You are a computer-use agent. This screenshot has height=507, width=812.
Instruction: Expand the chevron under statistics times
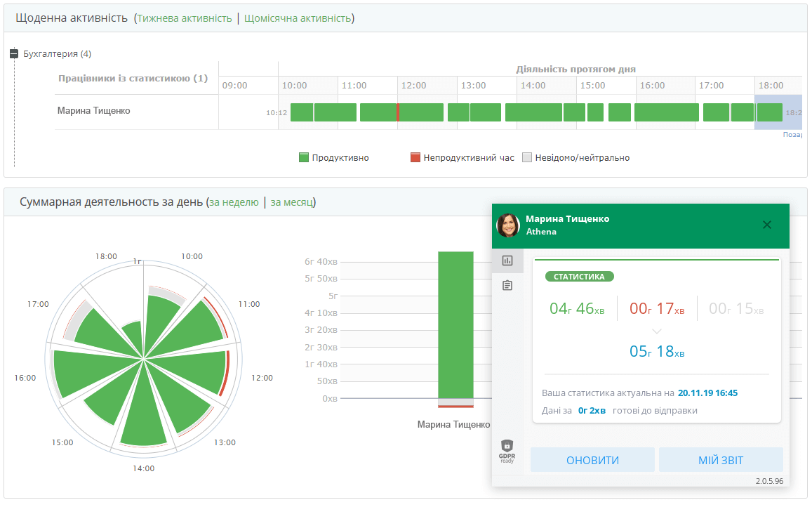click(x=656, y=331)
